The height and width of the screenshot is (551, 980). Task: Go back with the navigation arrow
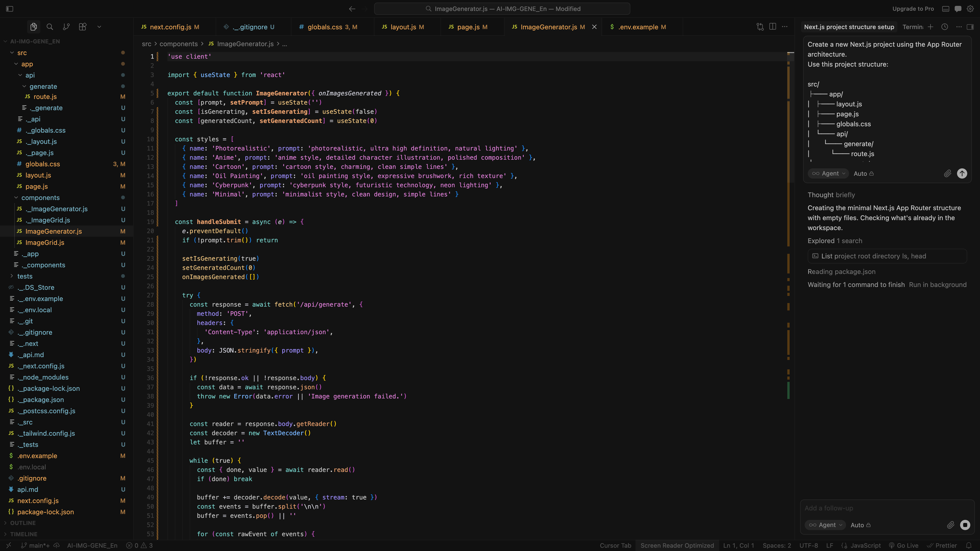point(352,9)
